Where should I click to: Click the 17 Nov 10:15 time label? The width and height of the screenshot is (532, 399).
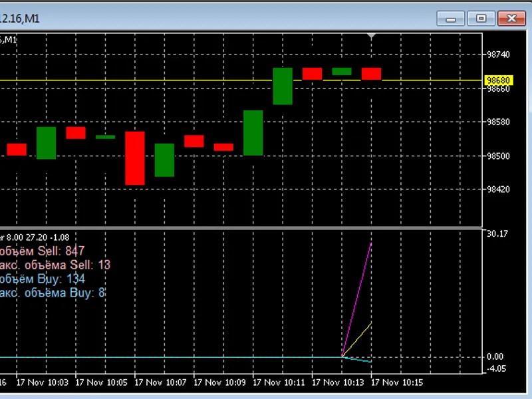tap(397, 383)
